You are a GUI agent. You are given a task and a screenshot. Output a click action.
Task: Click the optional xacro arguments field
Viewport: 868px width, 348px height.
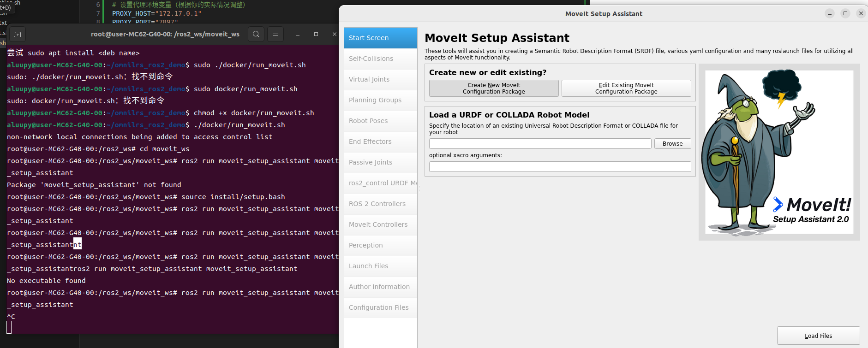pyautogui.click(x=560, y=166)
